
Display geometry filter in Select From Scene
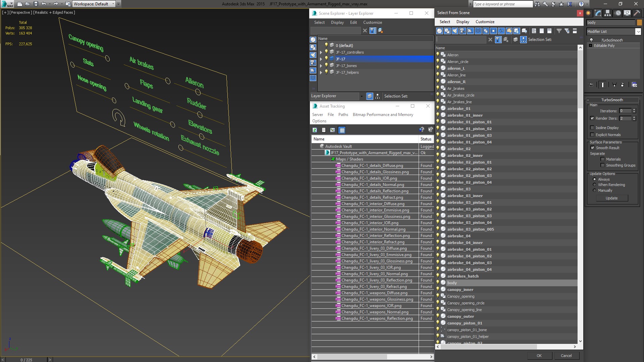coord(439,31)
